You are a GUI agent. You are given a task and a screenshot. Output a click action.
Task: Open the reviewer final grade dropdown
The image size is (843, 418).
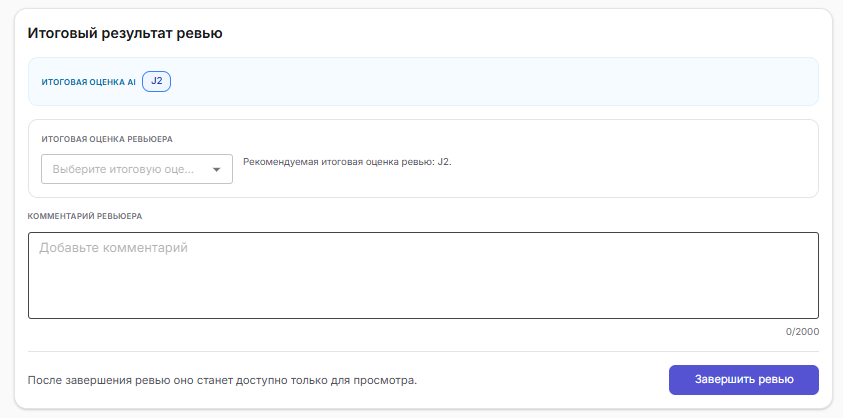(137, 169)
